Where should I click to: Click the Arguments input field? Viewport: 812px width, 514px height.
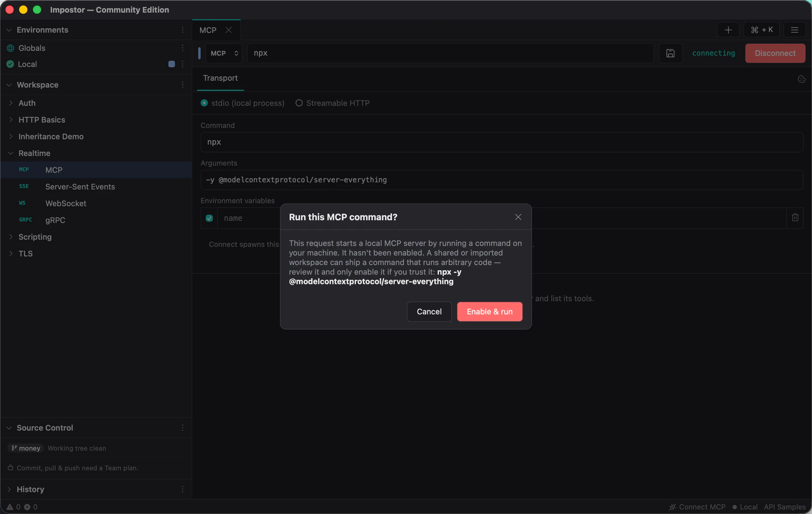502,180
